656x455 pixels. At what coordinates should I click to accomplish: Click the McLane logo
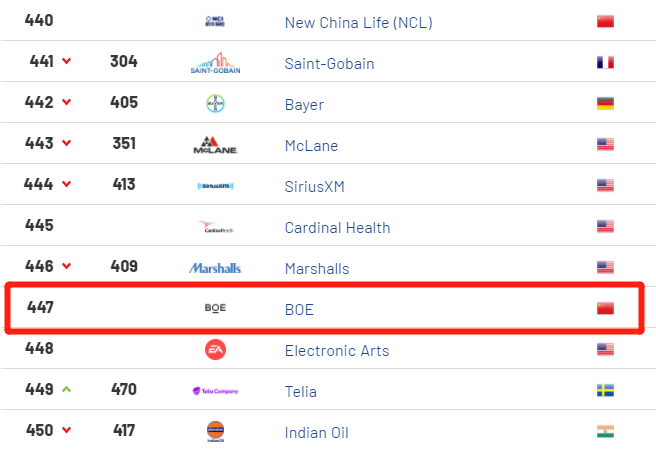(x=215, y=145)
